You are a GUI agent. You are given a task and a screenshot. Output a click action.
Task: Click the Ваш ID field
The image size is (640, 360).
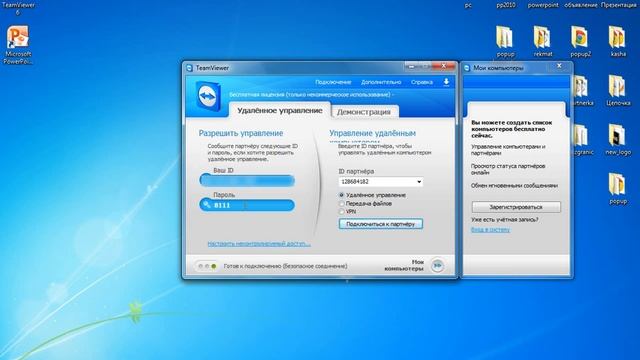point(247,180)
